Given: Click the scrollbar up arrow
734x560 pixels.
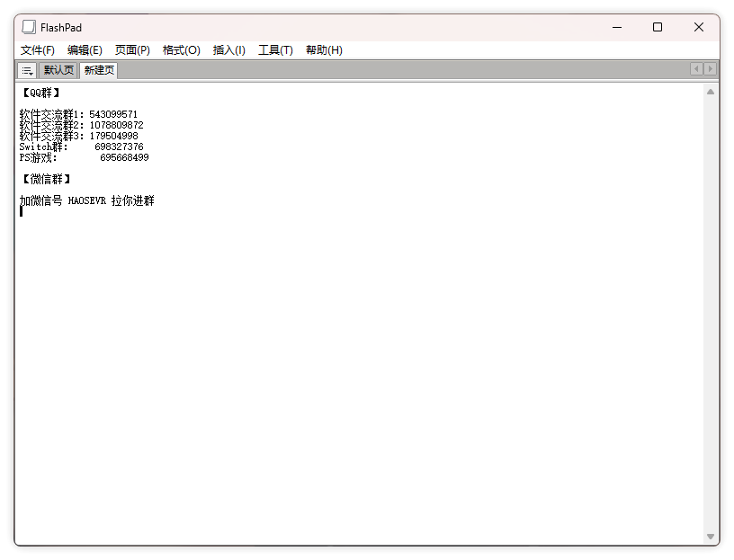Looking at the screenshot, I should tap(711, 92).
